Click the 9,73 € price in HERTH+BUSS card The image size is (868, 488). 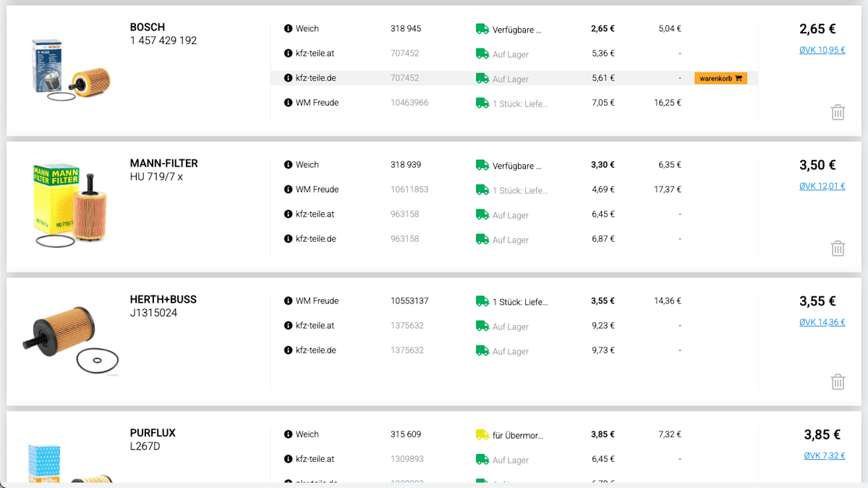[x=603, y=350]
